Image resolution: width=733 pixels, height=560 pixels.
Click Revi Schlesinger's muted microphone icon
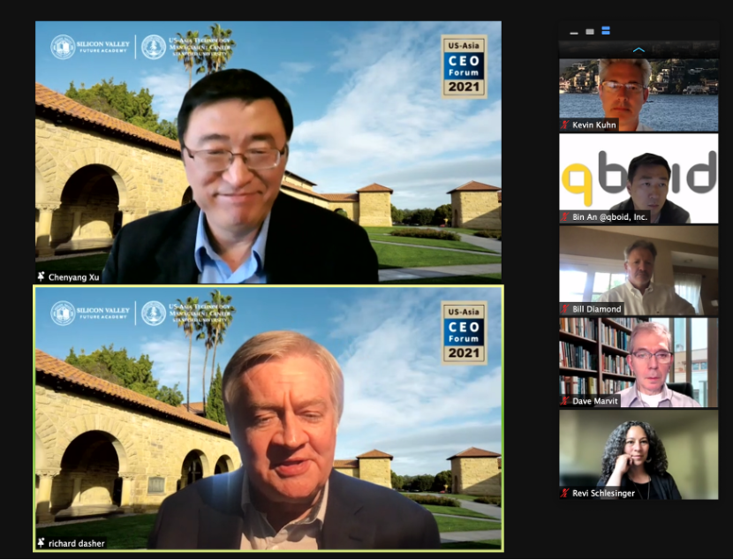(x=565, y=493)
